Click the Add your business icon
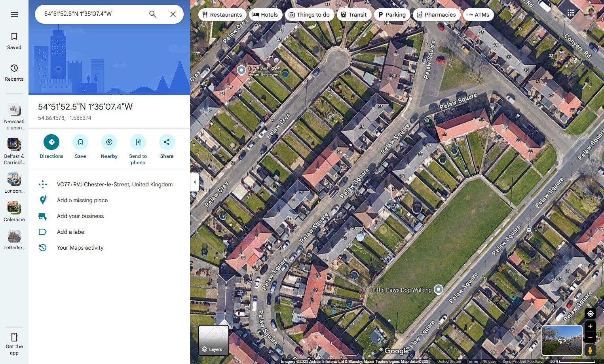The height and width of the screenshot is (364, 604). 43,216
